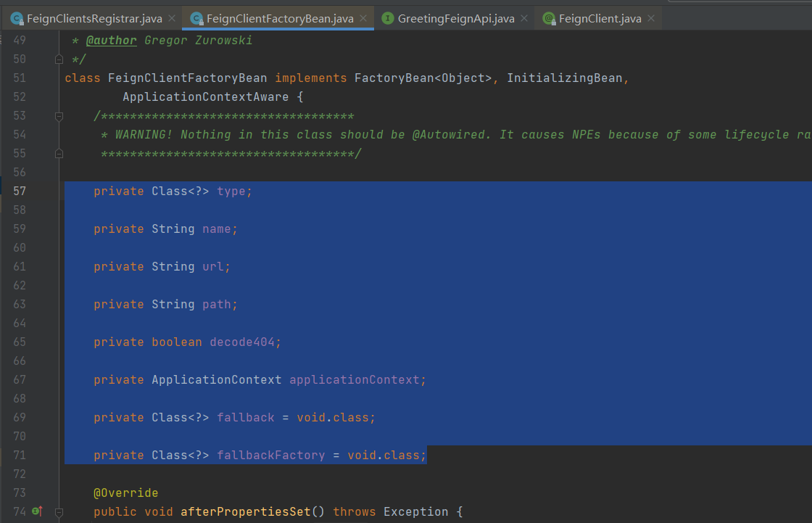Click the boolean keyword on line 65
812x523 pixels.
coord(177,342)
